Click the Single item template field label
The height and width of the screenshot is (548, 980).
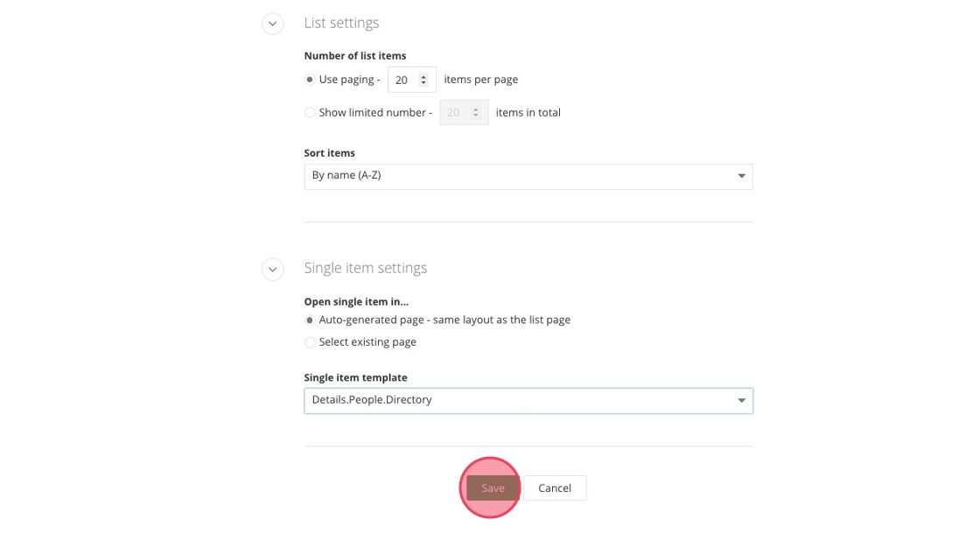tap(355, 378)
